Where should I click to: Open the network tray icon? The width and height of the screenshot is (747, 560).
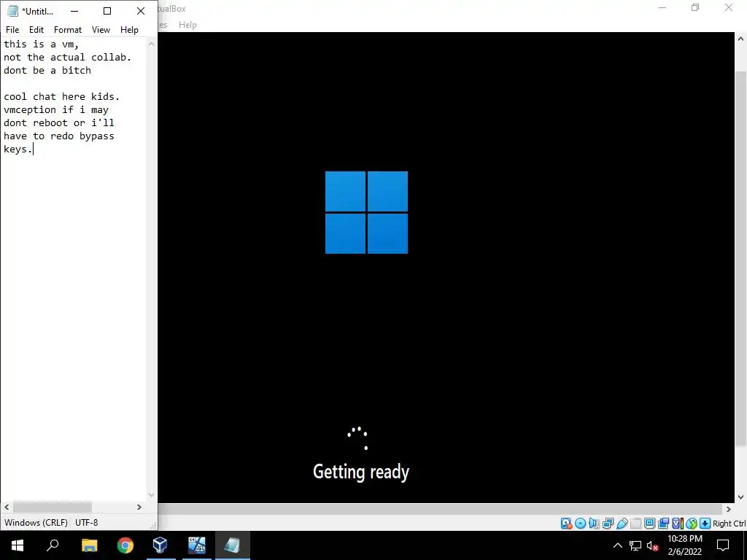pyautogui.click(x=635, y=545)
